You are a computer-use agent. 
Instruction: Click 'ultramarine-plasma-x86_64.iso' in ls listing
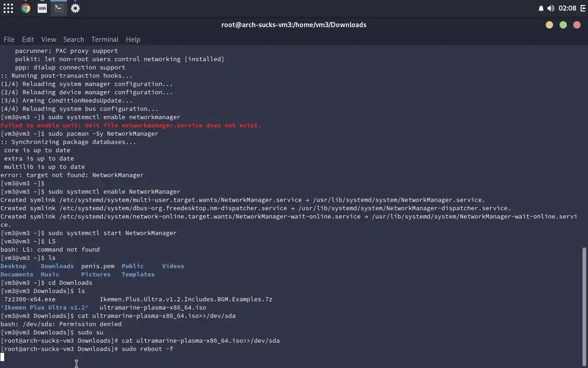153,307
